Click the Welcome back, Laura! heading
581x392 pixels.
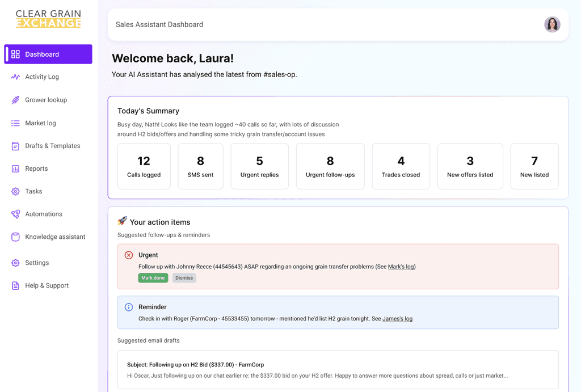pos(172,58)
